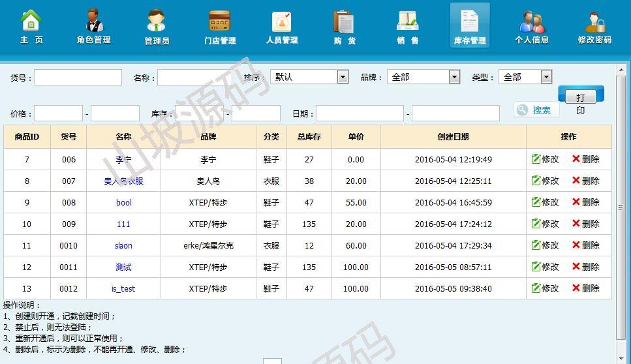Open 购货 purchasing icon
Screen dimensions: 631x364
pos(345,27)
